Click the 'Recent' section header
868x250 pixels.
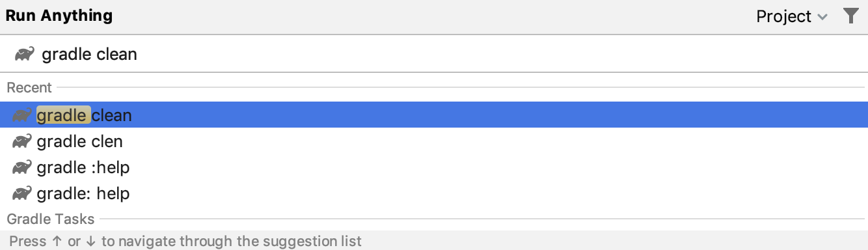(x=29, y=87)
